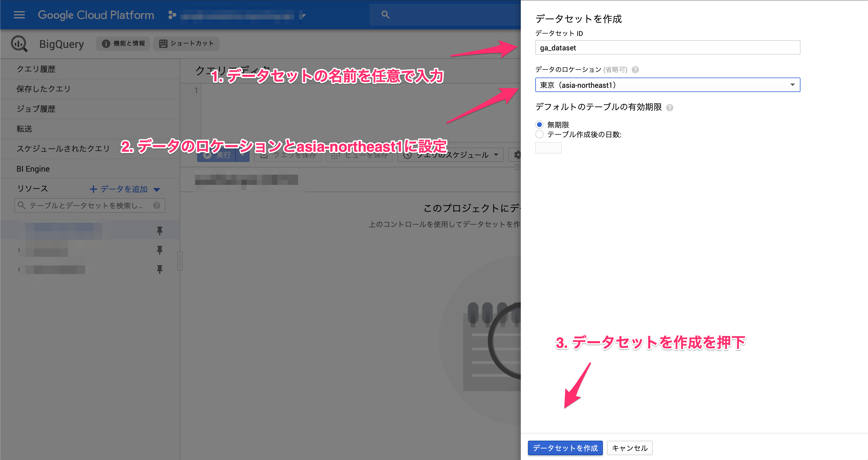Open the project selector dropdown arrow
The image size is (868, 460).
coord(303,15)
